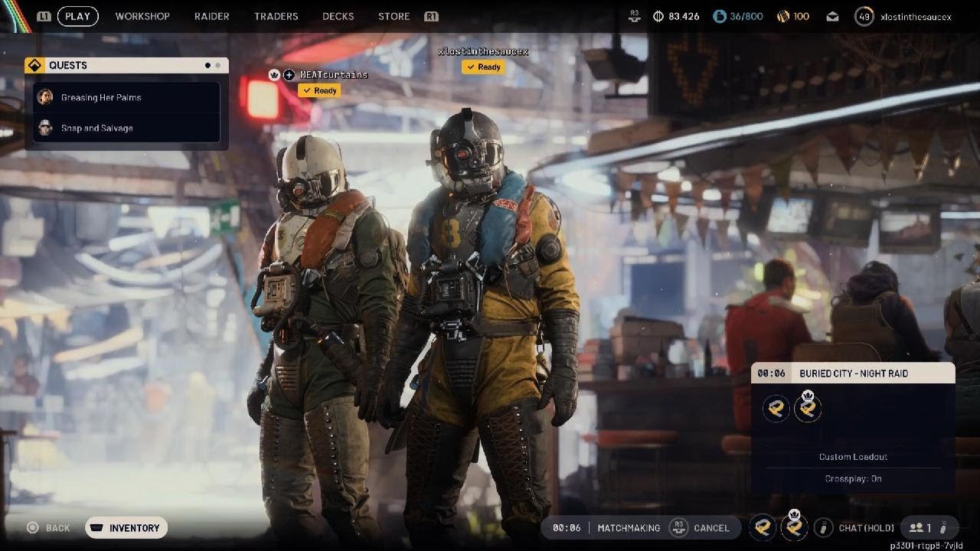Switch to the PLAY tab
This screenshot has width=980, height=551.
click(x=77, y=16)
